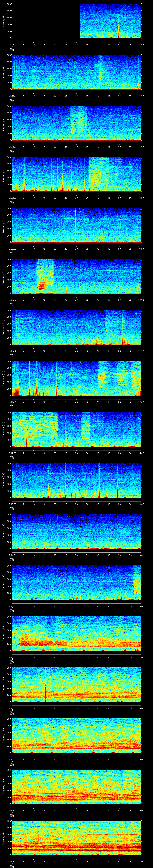Choose the spectrogram panel beginning 12:11:00
Screen dimensions: 153x868
point(77,378)
